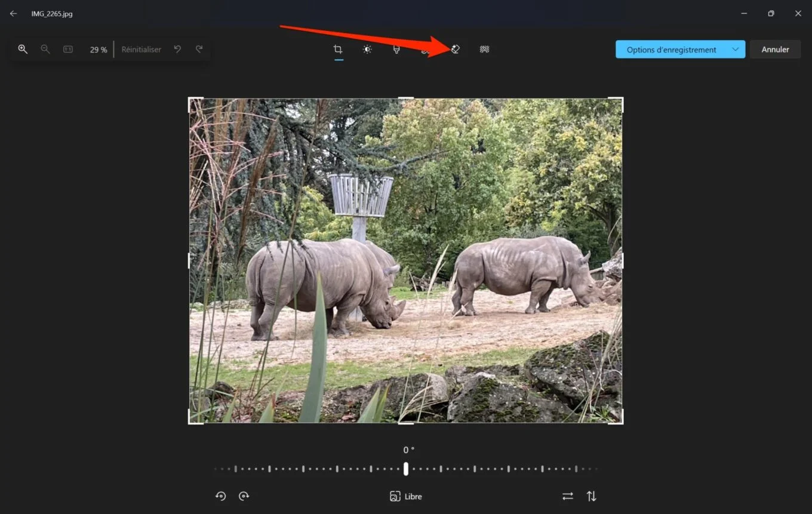Click the rotation slider handle at 0°
The image size is (812, 514).
click(x=406, y=469)
